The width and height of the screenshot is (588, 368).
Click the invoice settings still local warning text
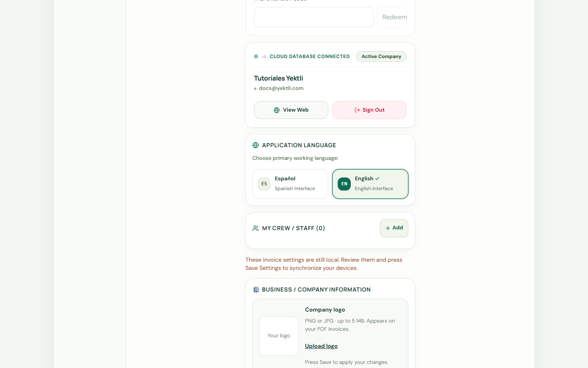(x=324, y=264)
